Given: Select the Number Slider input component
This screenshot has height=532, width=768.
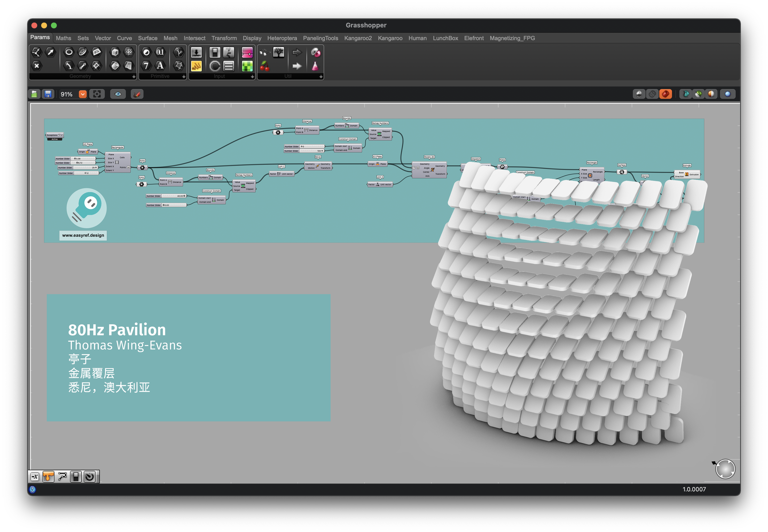Looking at the screenshot, I should point(196,52).
